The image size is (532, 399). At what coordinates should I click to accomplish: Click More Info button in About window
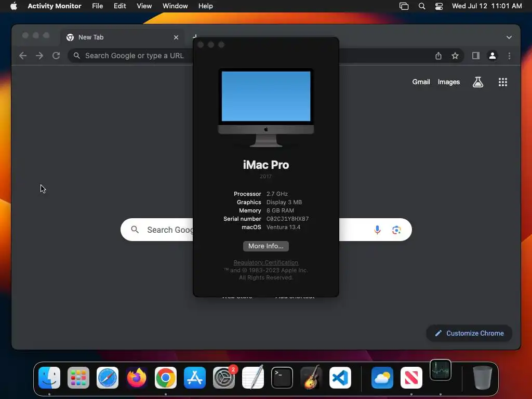265,246
